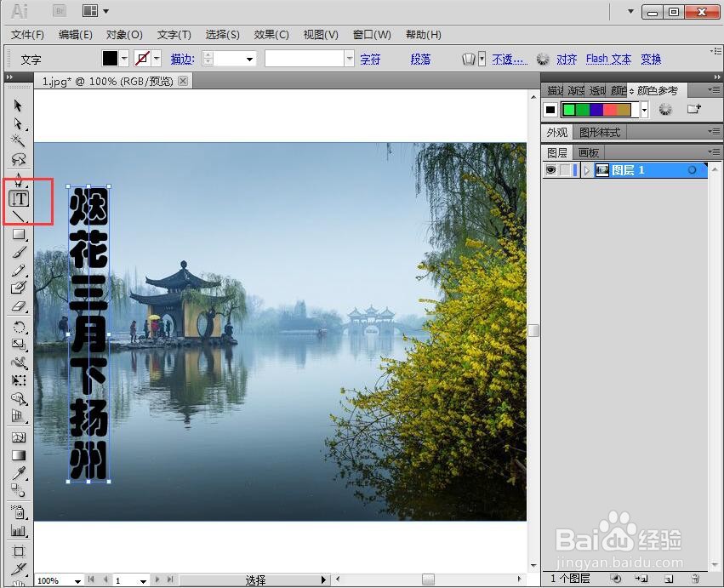Click Create New Sublayer icon
The image size is (724, 588).
point(641,579)
